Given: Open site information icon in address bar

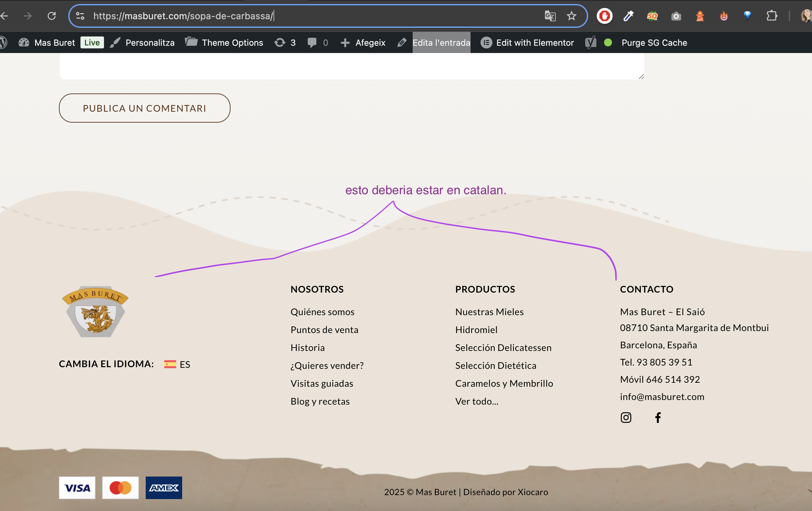Looking at the screenshot, I should click(80, 16).
